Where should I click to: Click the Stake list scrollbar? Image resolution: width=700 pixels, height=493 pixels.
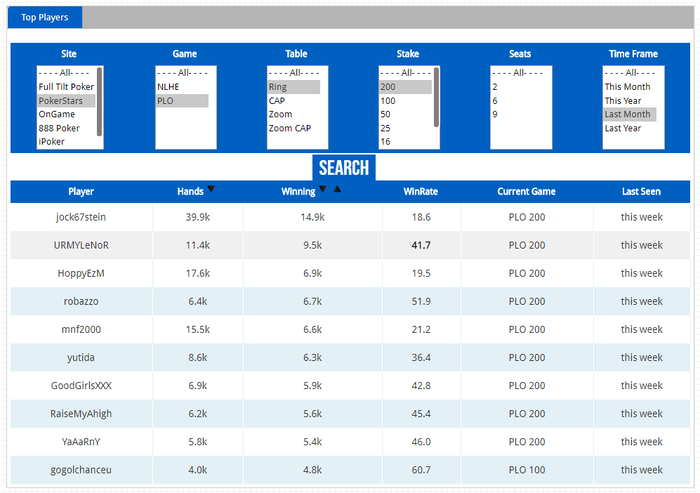pyautogui.click(x=436, y=97)
